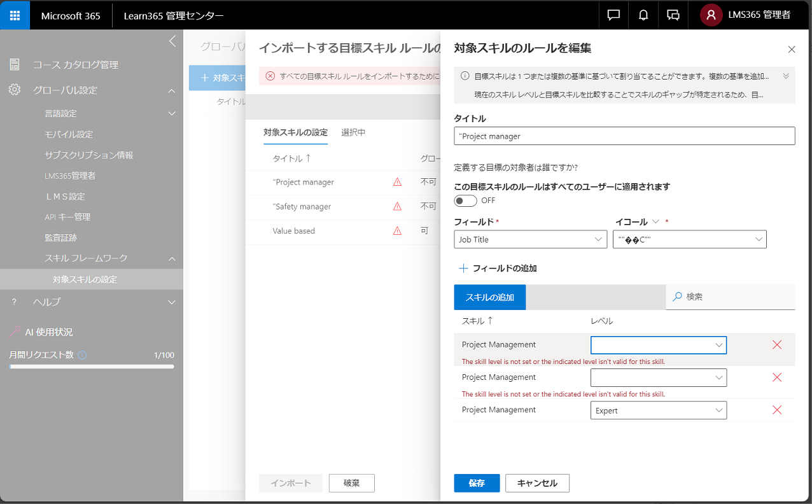Click the warning icon for "Safety manager row
The height and width of the screenshot is (504, 812).
tap(397, 206)
